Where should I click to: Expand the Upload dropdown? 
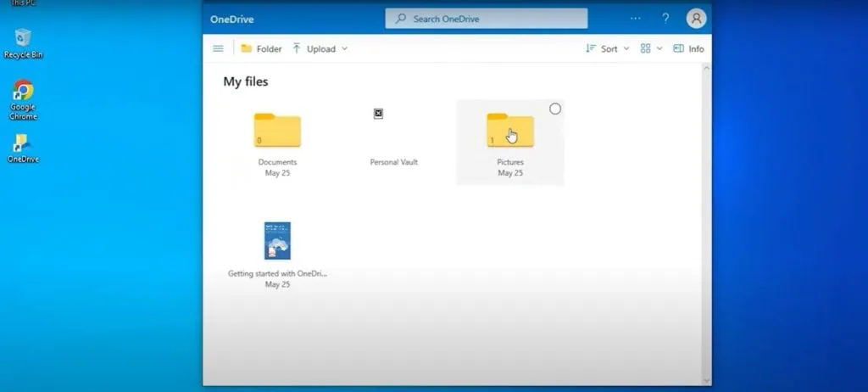pyautogui.click(x=320, y=49)
